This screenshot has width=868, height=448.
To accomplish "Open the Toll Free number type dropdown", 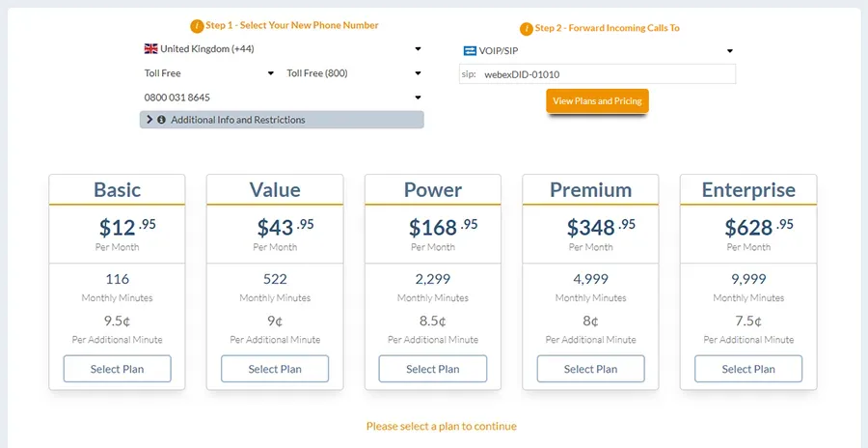I will (x=209, y=73).
